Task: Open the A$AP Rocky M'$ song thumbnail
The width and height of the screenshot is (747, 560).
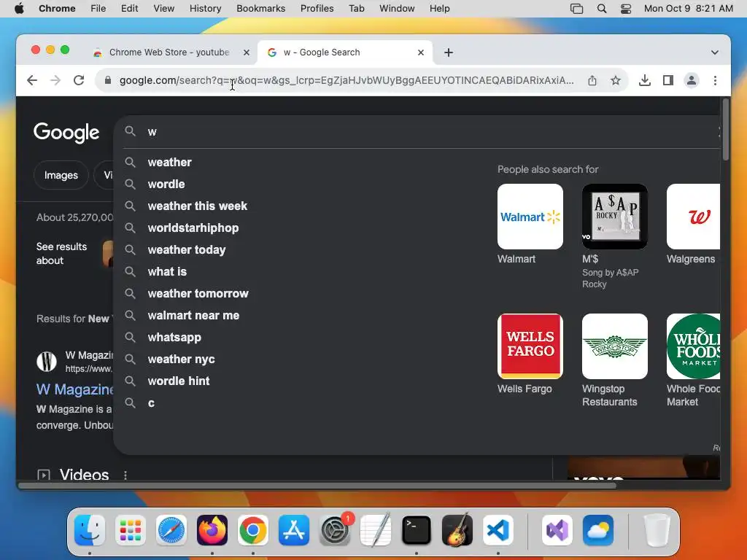Action: pyautogui.click(x=614, y=217)
